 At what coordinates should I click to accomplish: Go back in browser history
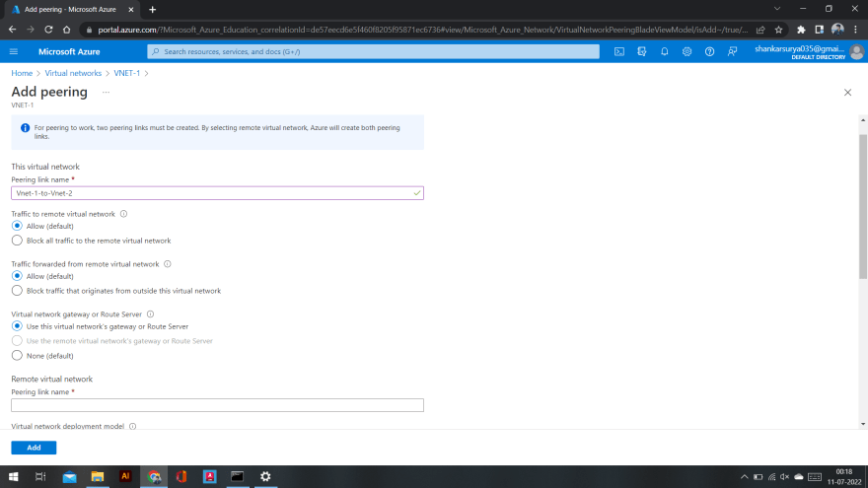pyautogui.click(x=13, y=30)
